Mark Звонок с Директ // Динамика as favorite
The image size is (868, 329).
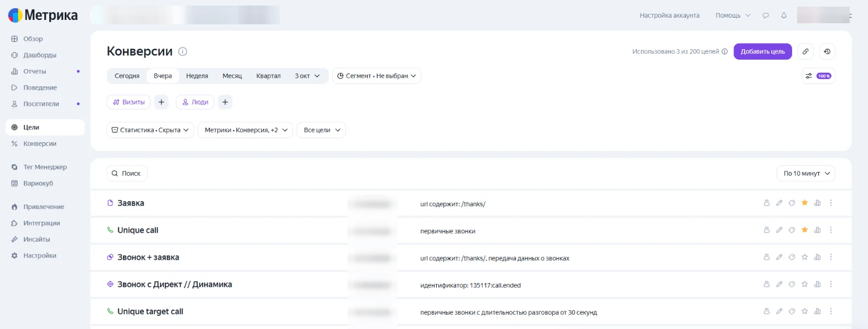[805, 284]
